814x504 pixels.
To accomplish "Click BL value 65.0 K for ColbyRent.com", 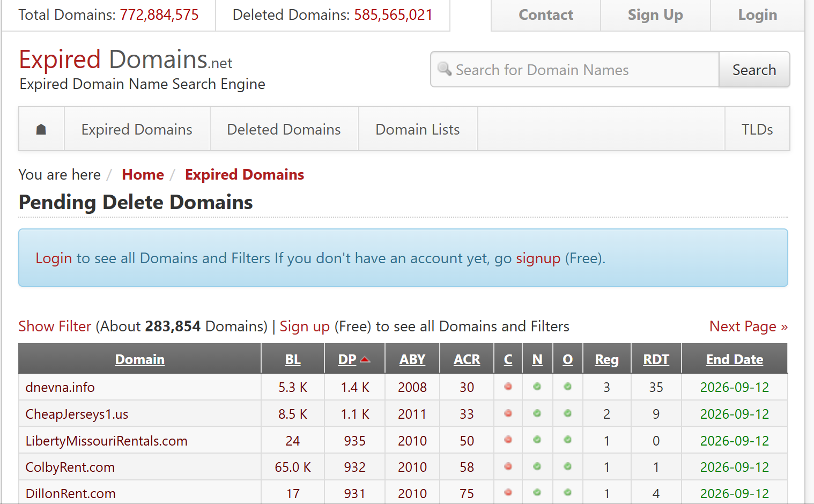I will tap(293, 467).
